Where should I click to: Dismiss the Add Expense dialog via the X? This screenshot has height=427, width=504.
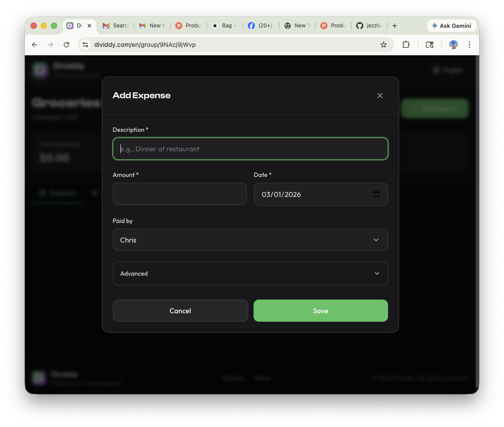coord(380,96)
